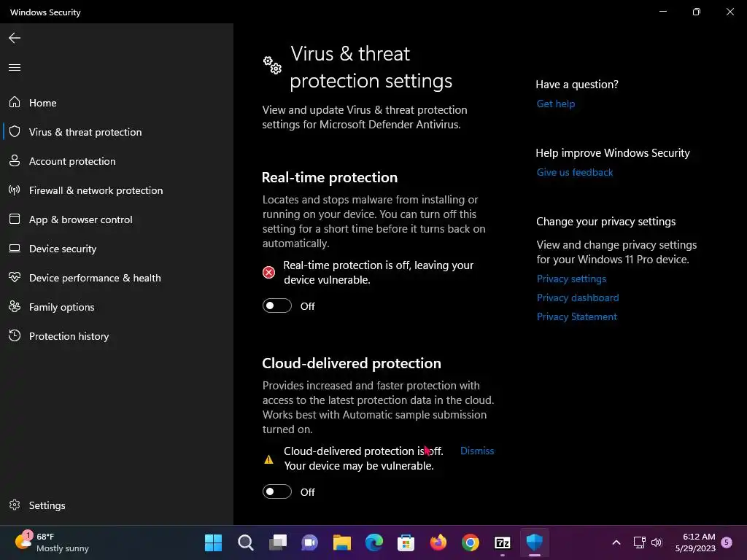Launch Firefox from taskbar
The height and width of the screenshot is (560, 747).
coord(438,542)
